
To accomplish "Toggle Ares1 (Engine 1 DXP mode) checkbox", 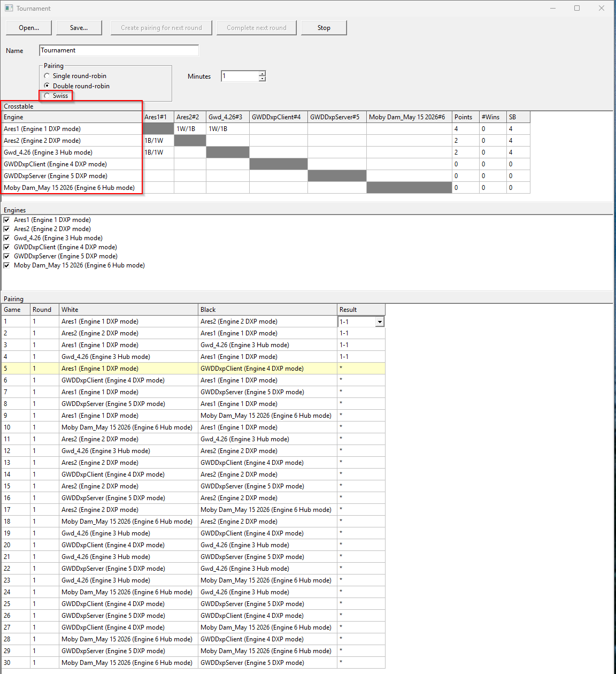I will (6, 220).
